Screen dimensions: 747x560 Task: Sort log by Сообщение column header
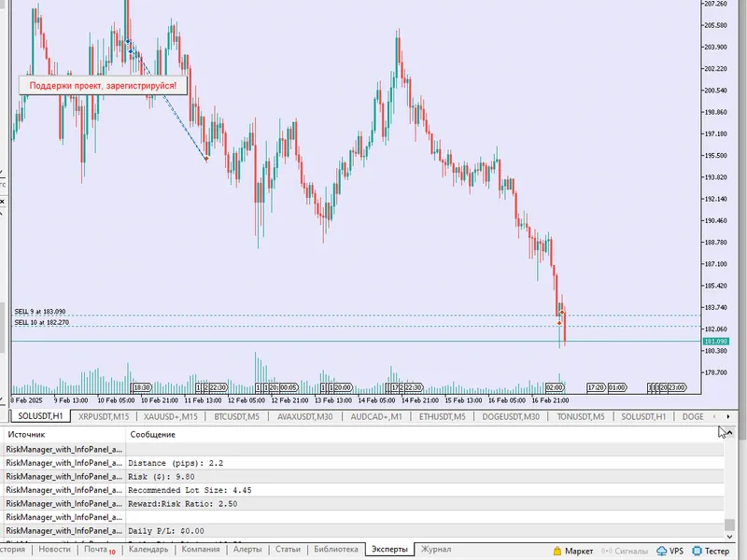(x=424, y=434)
